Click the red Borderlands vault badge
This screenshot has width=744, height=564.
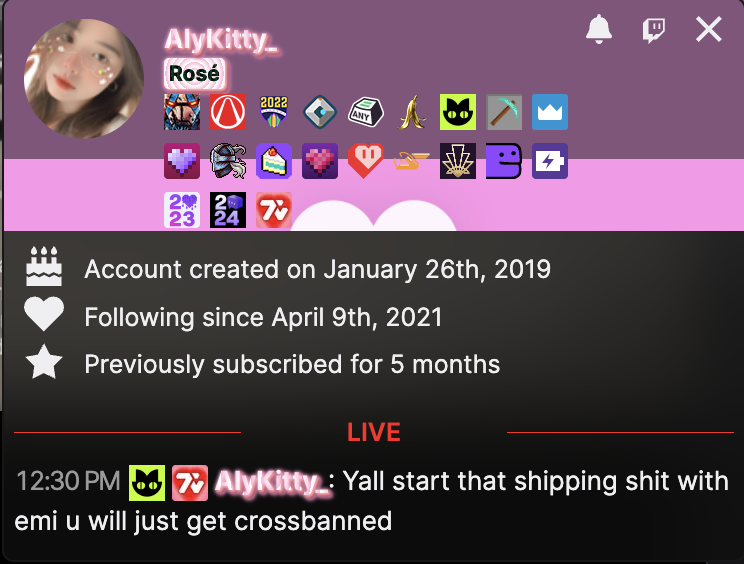coord(228,112)
